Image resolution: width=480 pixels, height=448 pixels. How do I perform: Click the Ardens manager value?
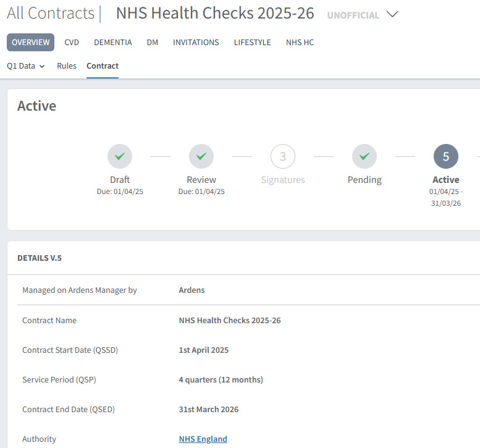coord(192,290)
